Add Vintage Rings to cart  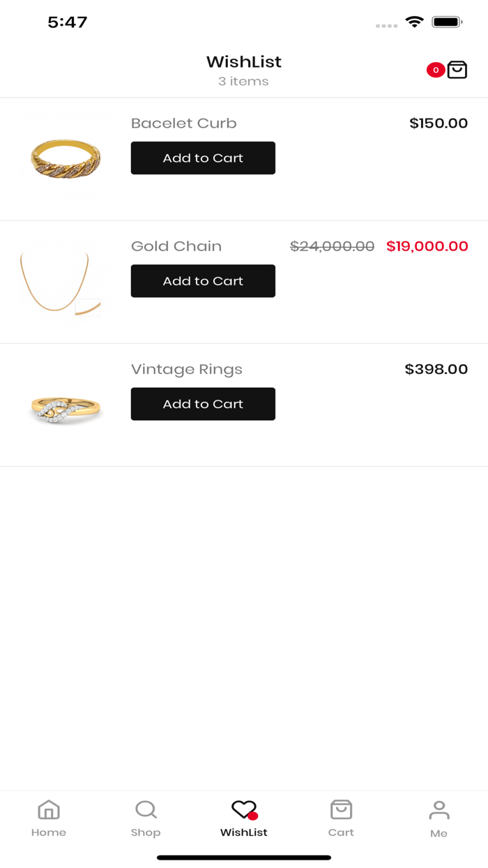coord(203,404)
